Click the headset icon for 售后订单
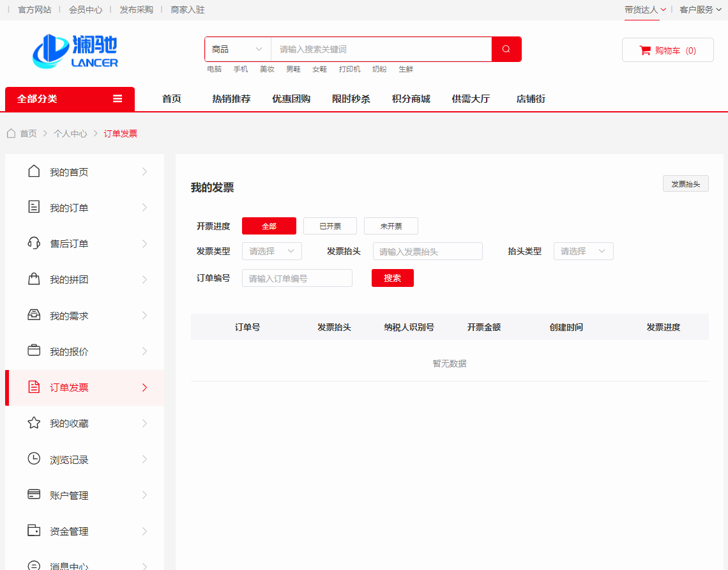The width and height of the screenshot is (728, 570). coord(34,243)
